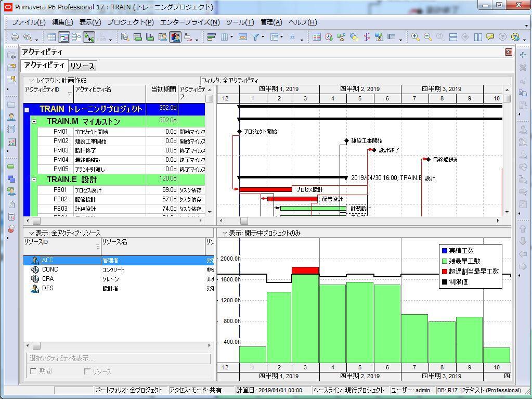This screenshot has height=399, width=532.
Task: Click the Add plus icon on right bar
Action: click(x=523, y=55)
